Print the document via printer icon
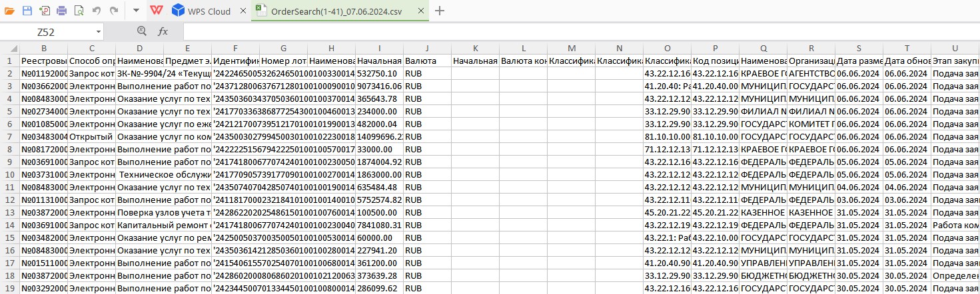The width and height of the screenshot is (980, 294). [61, 11]
